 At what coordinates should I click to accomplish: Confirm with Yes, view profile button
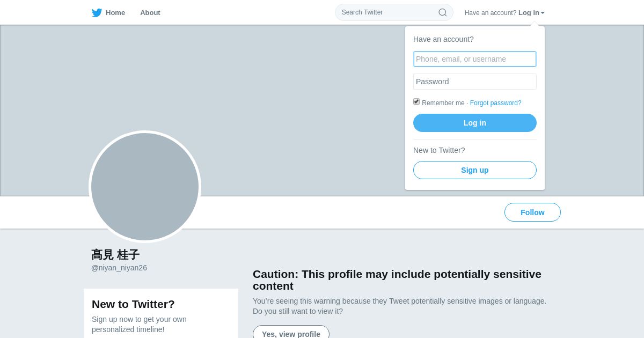291,334
